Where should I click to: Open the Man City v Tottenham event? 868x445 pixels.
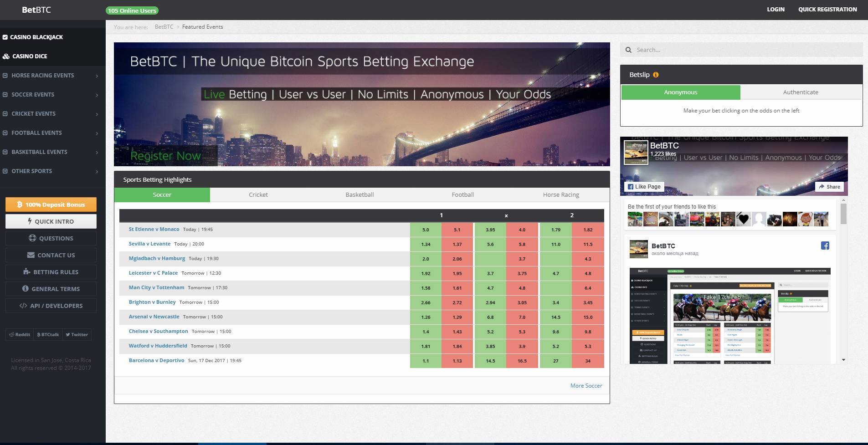tap(156, 287)
